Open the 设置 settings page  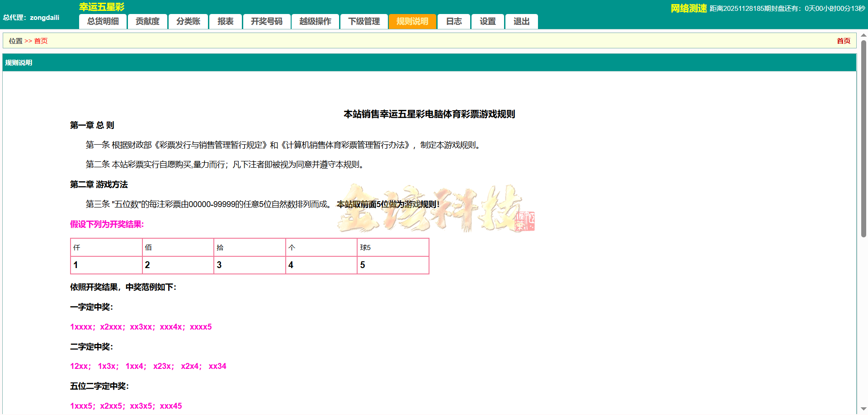pos(487,21)
